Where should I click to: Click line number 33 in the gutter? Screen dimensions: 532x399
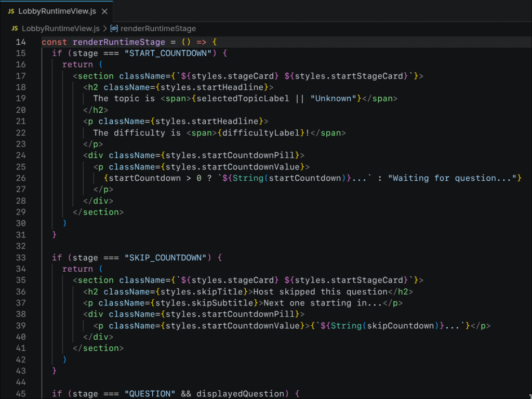point(21,258)
